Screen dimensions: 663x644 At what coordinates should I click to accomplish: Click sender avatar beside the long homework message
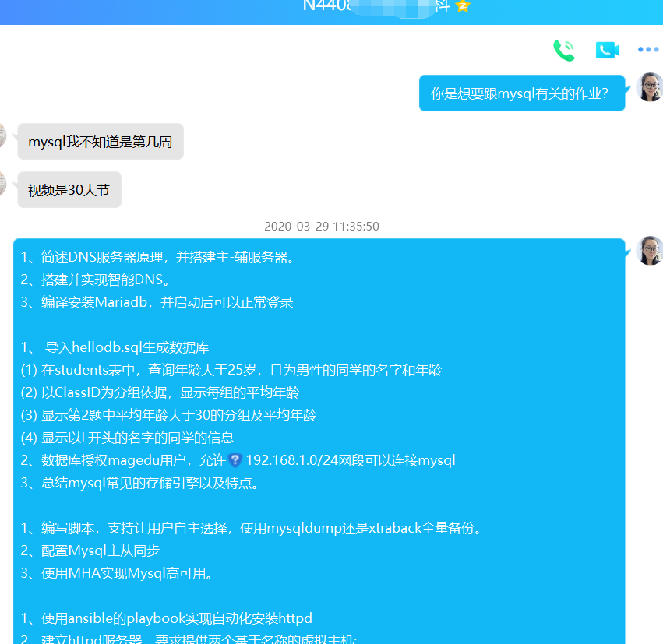click(650, 251)
